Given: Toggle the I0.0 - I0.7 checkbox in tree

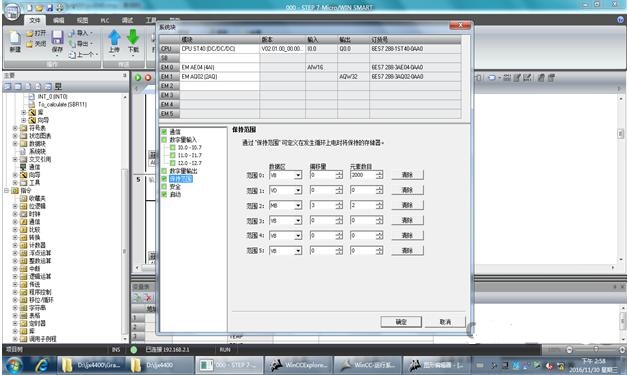Looking at the screenshot, I should coord(173,147).
